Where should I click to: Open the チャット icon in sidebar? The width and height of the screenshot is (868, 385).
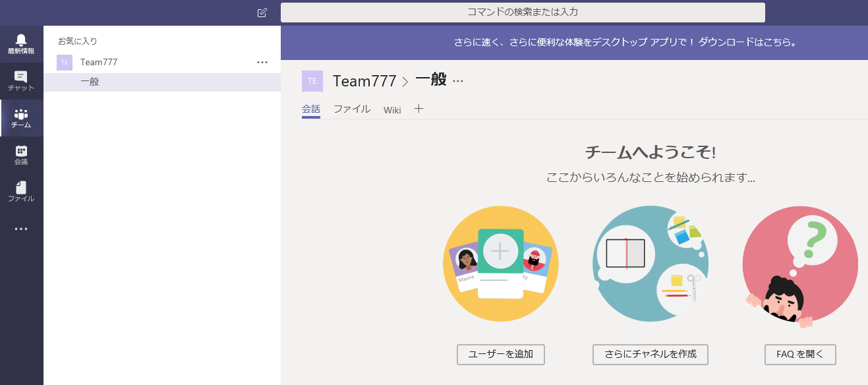[21, 80]
